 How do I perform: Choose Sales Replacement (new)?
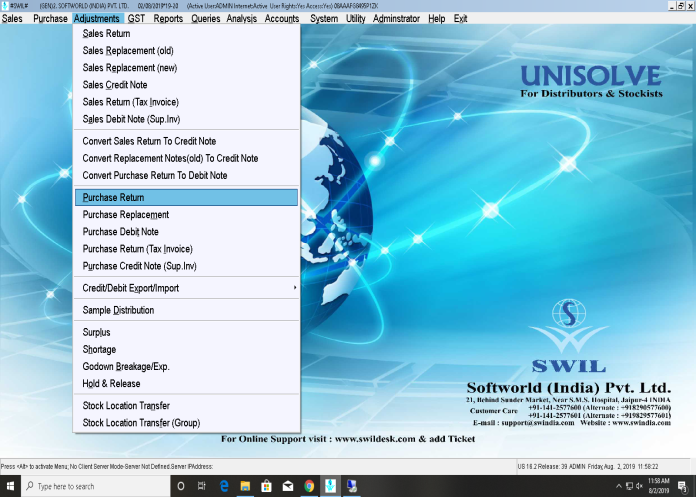pos(186,68)
